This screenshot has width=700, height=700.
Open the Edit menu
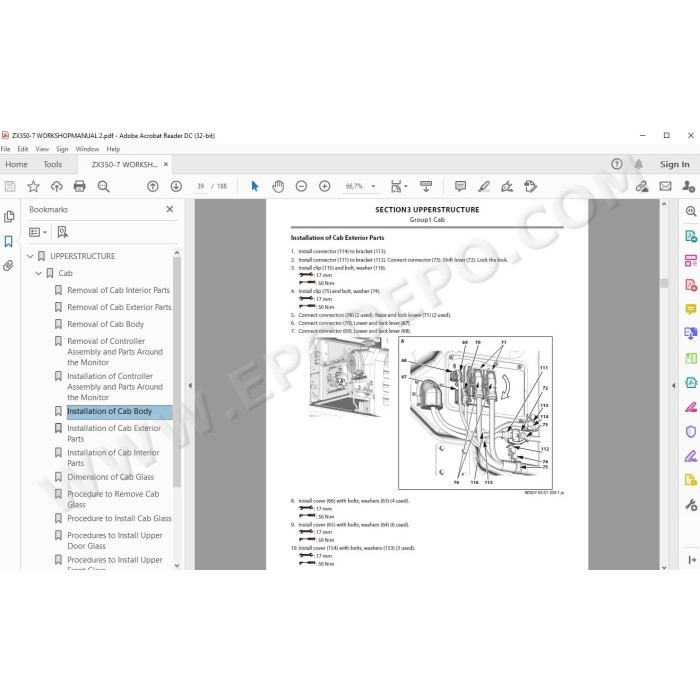point(23,149)
